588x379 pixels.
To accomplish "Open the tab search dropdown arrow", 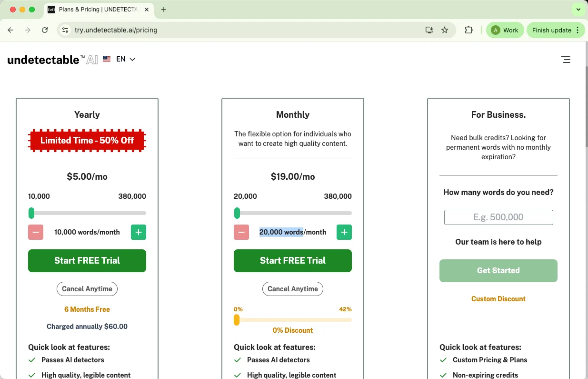I will click(578, 10).
